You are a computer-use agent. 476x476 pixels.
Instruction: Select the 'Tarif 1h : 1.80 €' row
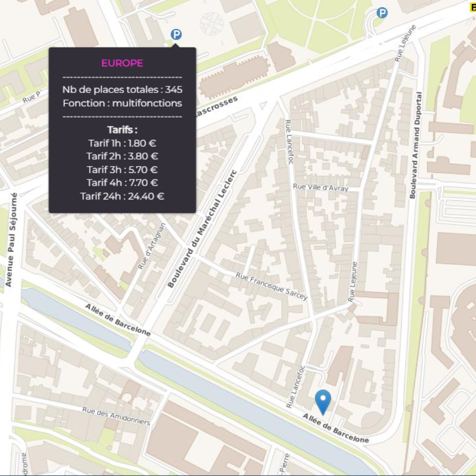(122, 143)
